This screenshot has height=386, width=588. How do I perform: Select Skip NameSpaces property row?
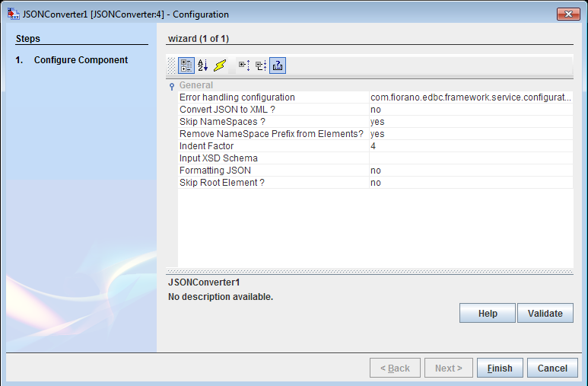pos(273,122)
